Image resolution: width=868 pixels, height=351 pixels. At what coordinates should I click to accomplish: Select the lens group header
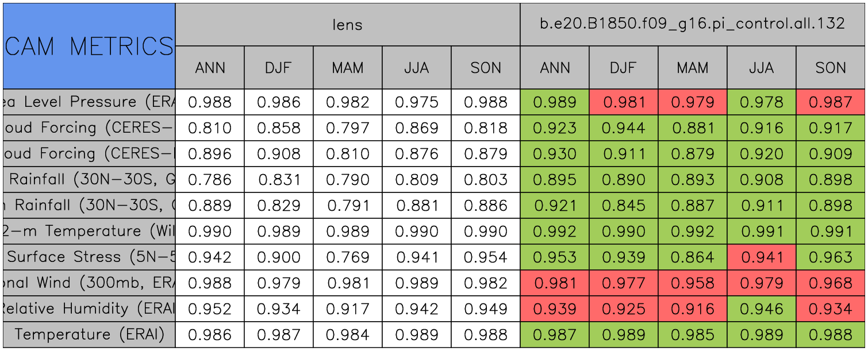tap(347, 24)
